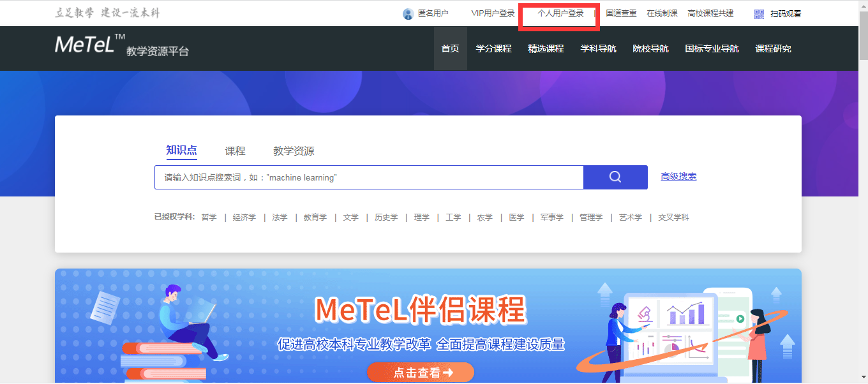Select subject 医学
The height and width of the screenshot is (384, 868).
[x=516, y=218]
